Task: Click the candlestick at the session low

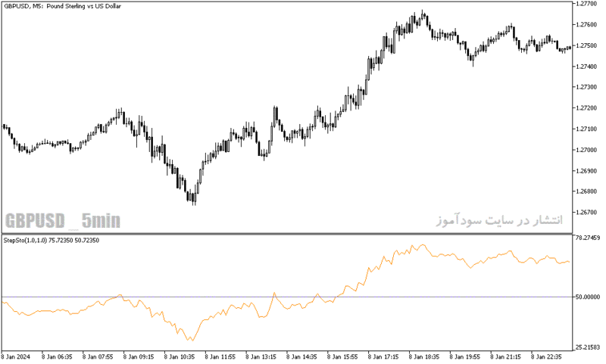Action: click(x=194, y=198)
